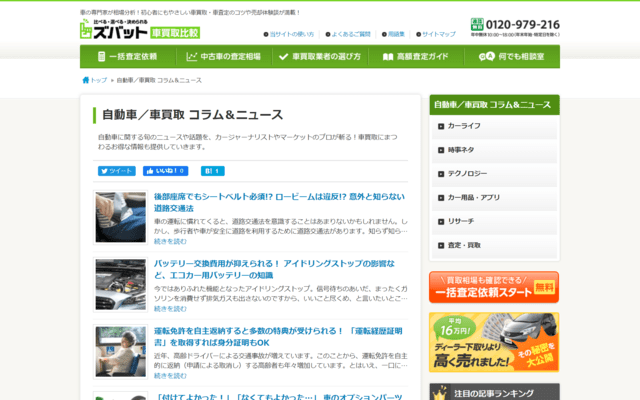
Task: Open article 運転免許を自主返納すると title
Action: [278, 337]
